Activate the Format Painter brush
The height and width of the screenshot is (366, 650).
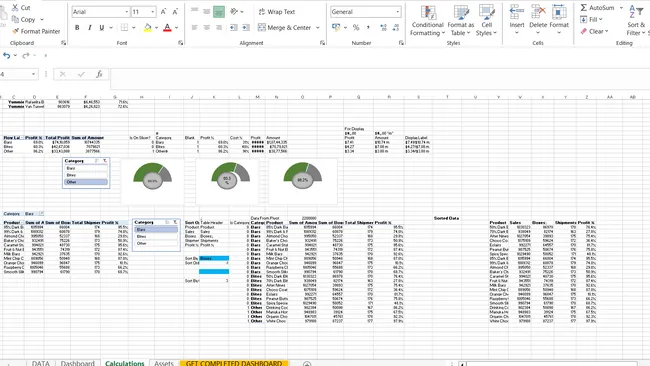point(36,31)
